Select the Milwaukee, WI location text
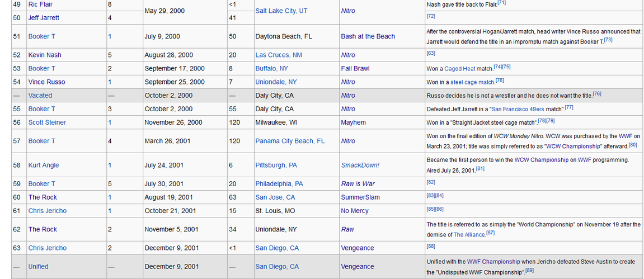644x279 pixels. point(276,122)
